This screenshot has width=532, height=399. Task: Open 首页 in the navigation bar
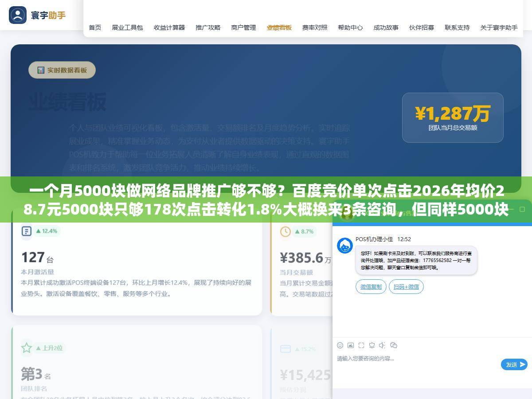click(x=95, y=27)
